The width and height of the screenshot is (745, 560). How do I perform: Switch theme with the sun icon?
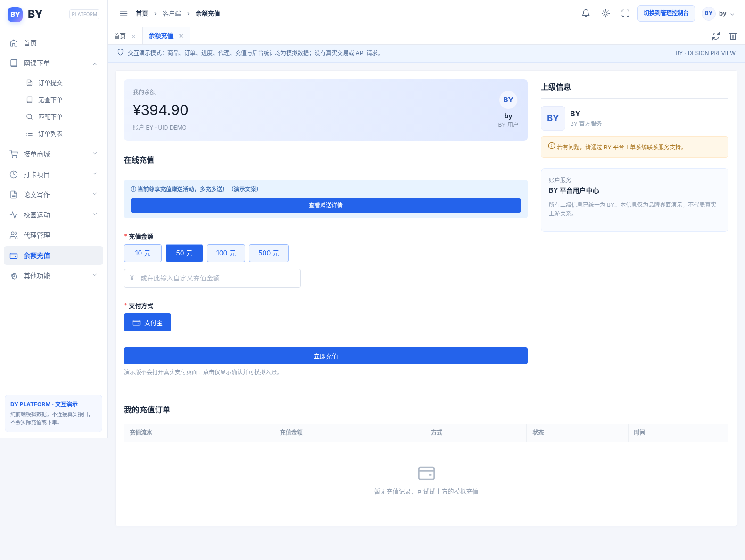click(x=605, y=14)
